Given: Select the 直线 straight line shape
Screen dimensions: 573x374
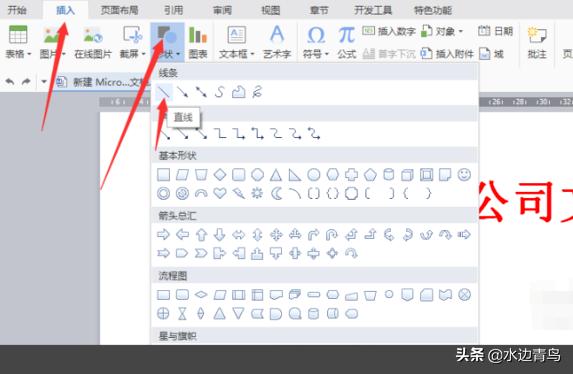Looking at the screenshot, I should tap(163, 92).
